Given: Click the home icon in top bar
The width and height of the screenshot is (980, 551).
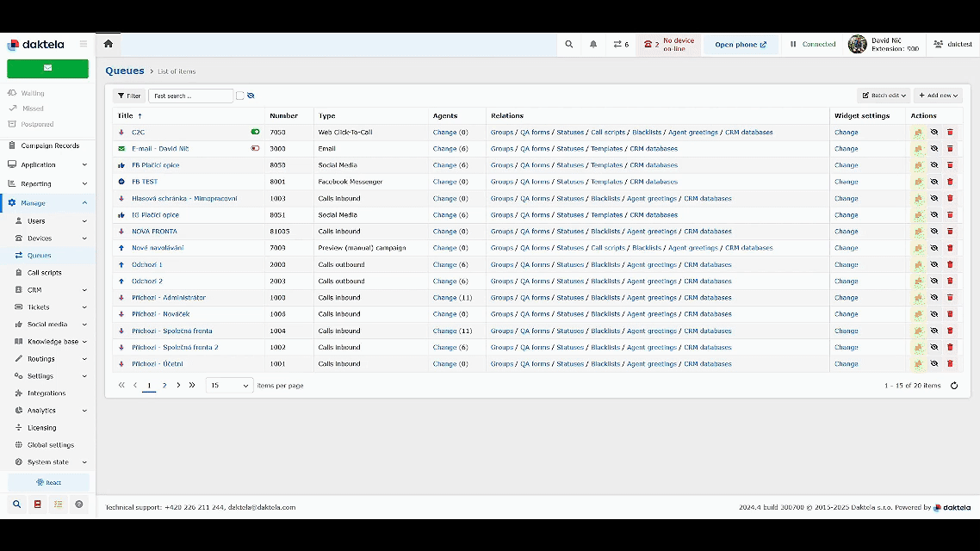Looking at the screenshot, I should pos(108,44).
